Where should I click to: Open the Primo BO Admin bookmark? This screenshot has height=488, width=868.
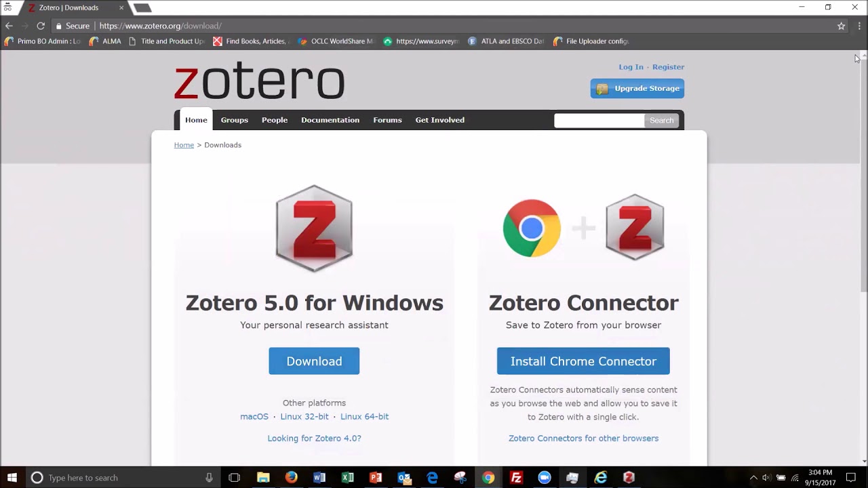click(x=43, y=41)
